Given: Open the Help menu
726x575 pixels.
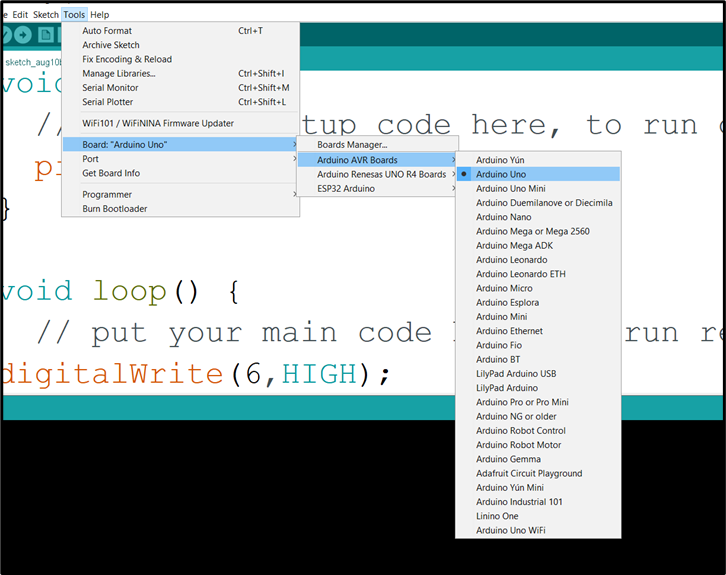Looking at the screenshot, I should [x=100, y=15].
